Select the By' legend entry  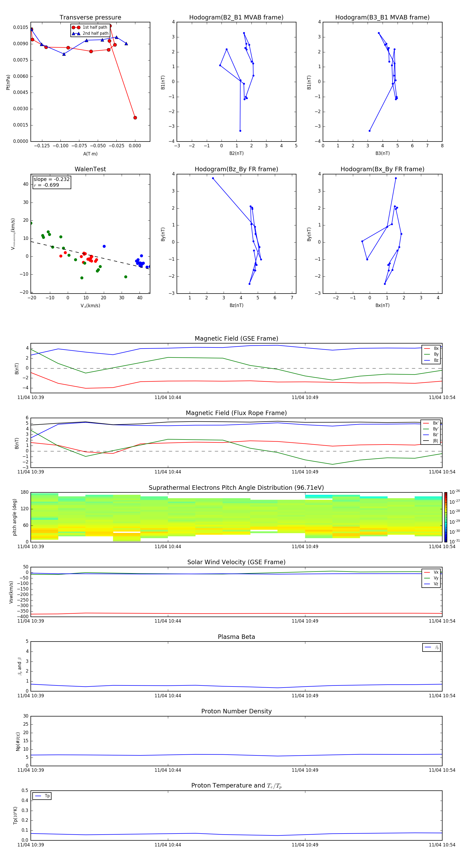coord(431,429)
